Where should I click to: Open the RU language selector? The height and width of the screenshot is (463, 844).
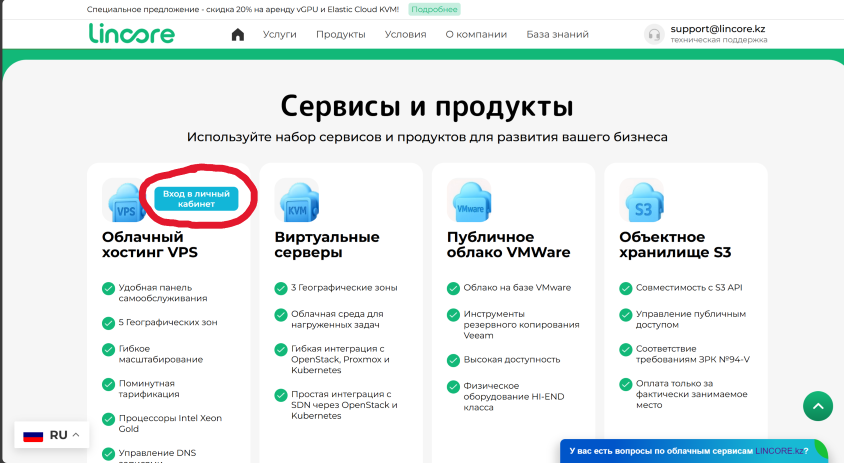[52, 435]
